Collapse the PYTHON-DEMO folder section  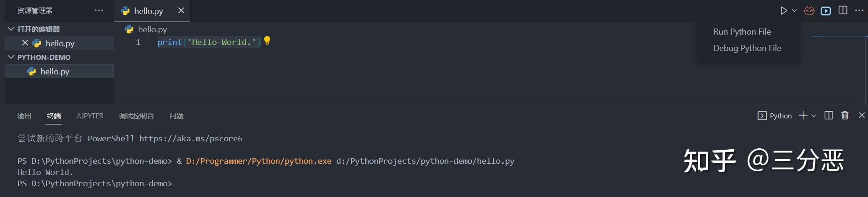pos(11,57)
